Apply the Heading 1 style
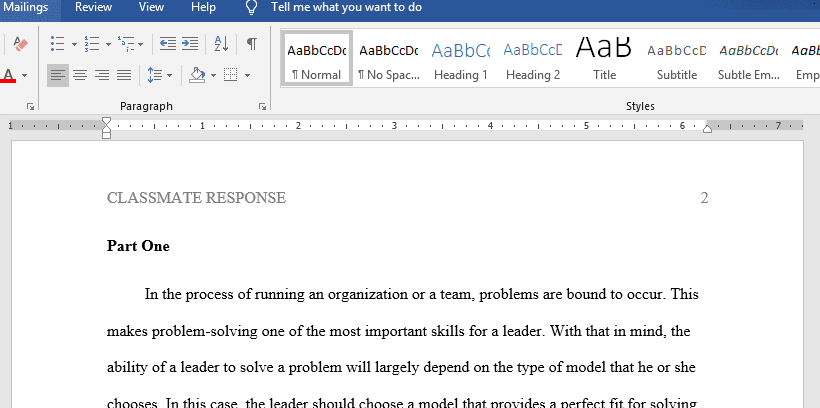Viewport: 820px width, 408px height. pos(460,60)
